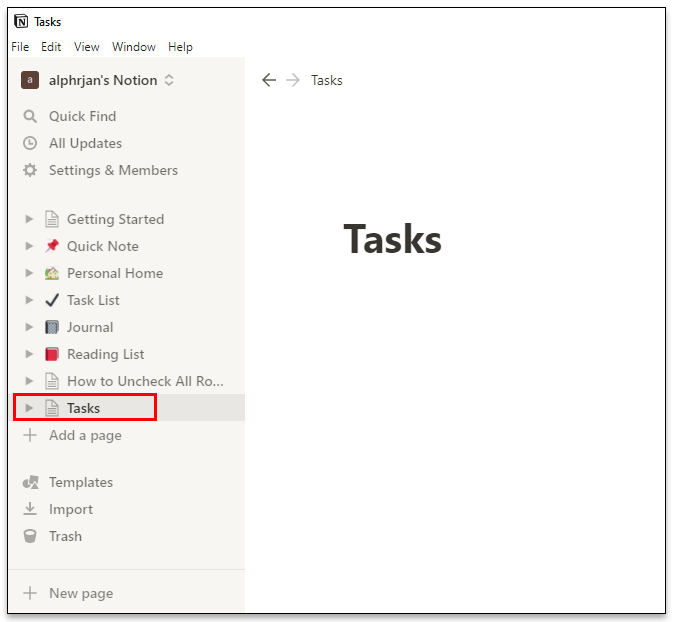The image size is (674, 622).
Task: Expand the Tasks page triangle
Action: pos(29,408)
